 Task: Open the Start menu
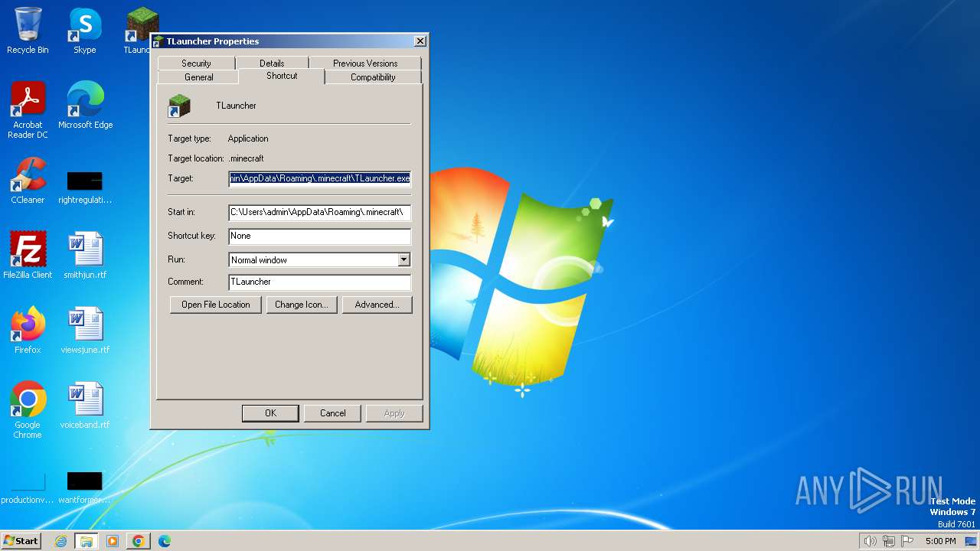pos(21,541)
